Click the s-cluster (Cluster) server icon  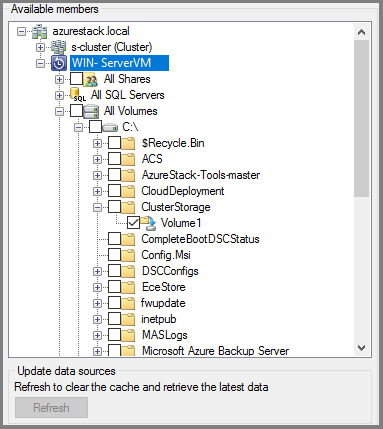(58, 47)
